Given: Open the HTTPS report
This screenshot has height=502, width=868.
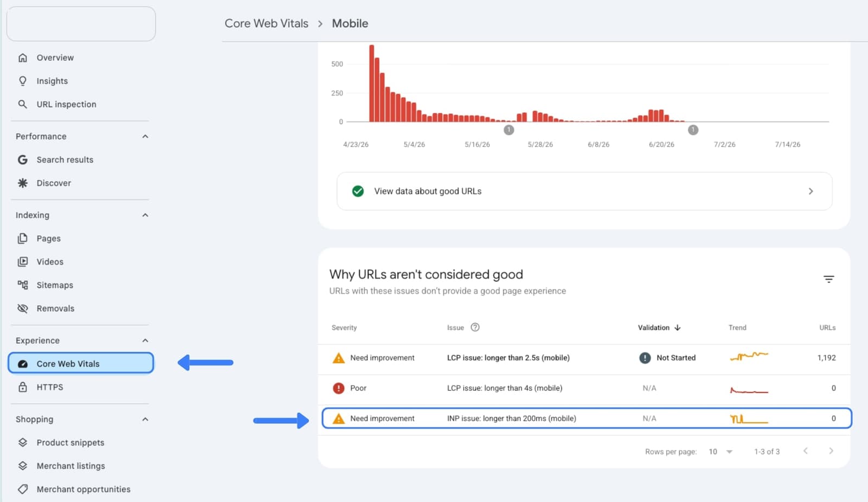Looking at the screenshot, I should click(x=50, y=387).
